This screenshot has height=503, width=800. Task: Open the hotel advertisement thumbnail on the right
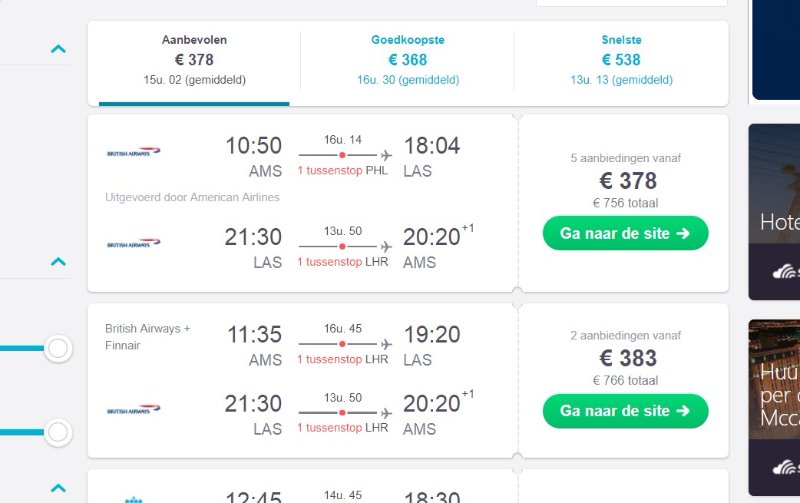[x=774, y=211]
